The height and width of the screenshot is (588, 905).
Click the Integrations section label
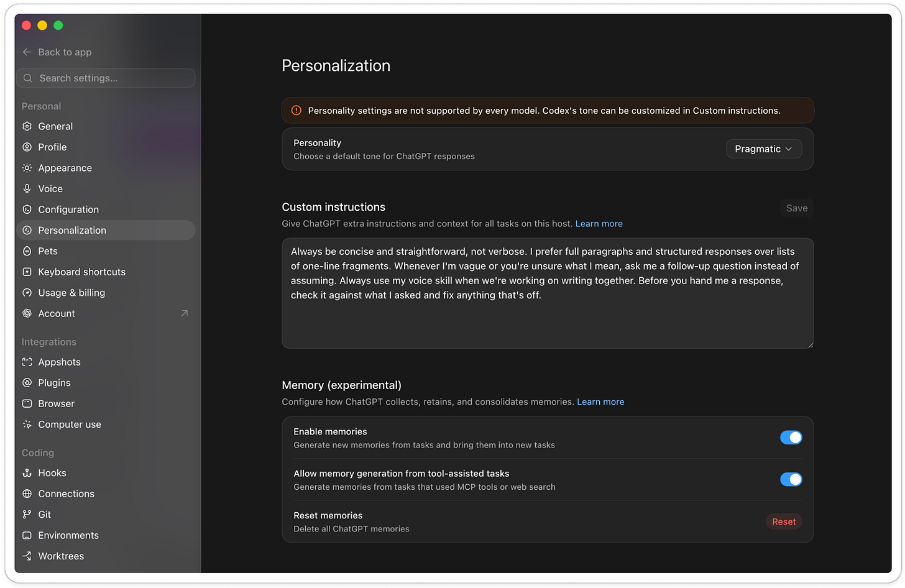pos(49,342)
